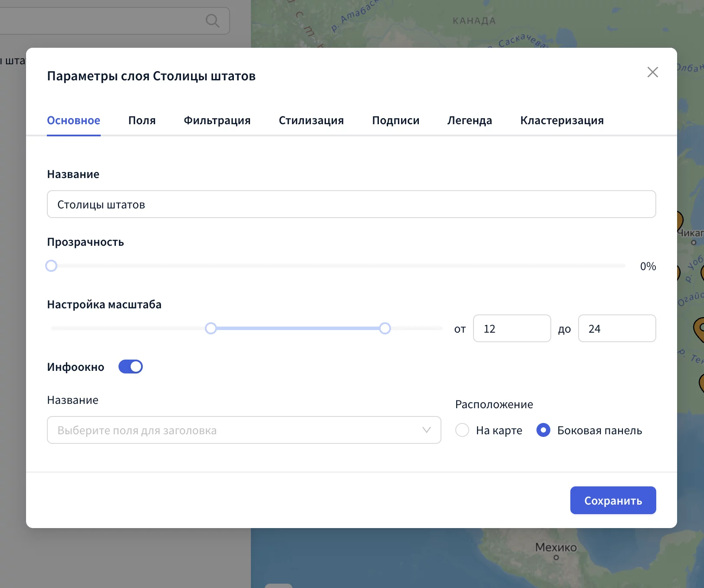704x588 pixels.
Task: Click the scale slider minimum handle
Action: point(211,328)
